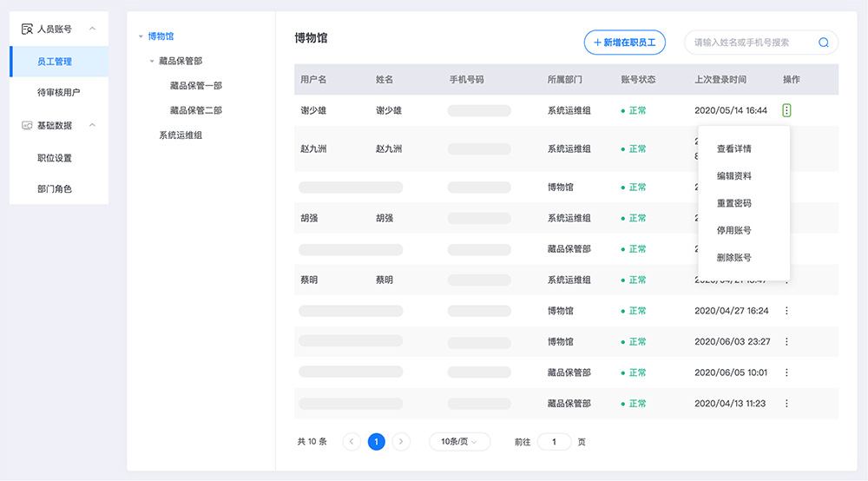
Task: Go to next page arrow
Action: pyautogui.click(x=401, y=442)
